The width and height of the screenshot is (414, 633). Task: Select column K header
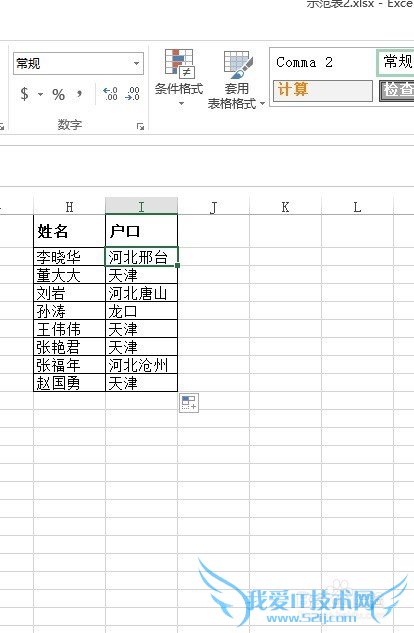pos(285,207)
